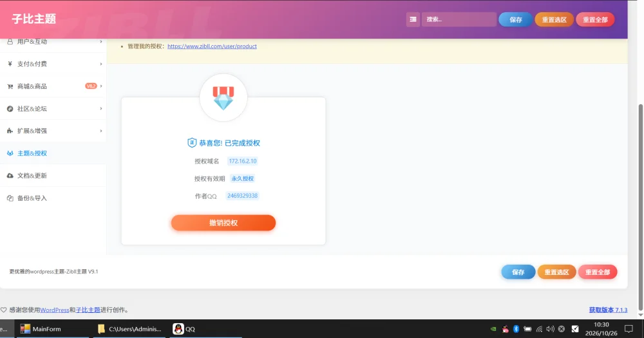The height and width of the screenshot is (338, 644).
Task: Click the Bluetooth tray icon
Action: click(516, 329)
